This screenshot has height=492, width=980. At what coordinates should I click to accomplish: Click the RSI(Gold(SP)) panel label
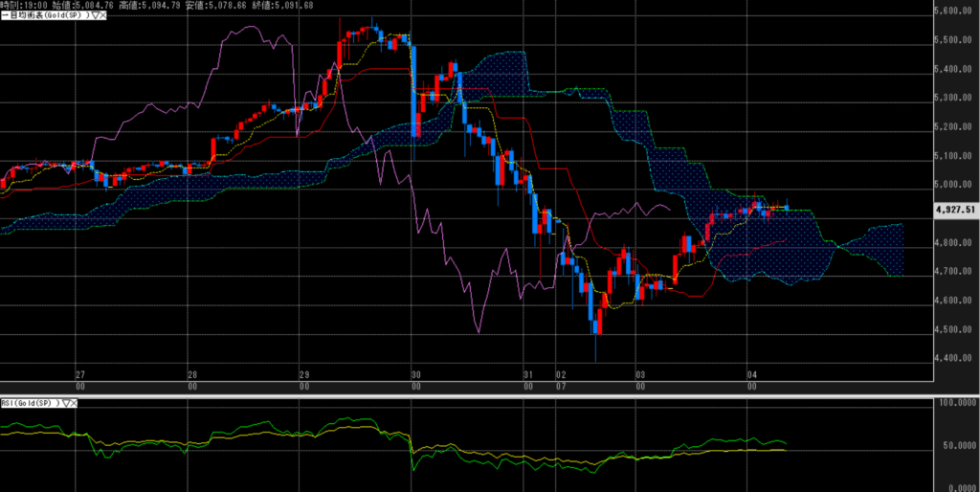(29, 403)
